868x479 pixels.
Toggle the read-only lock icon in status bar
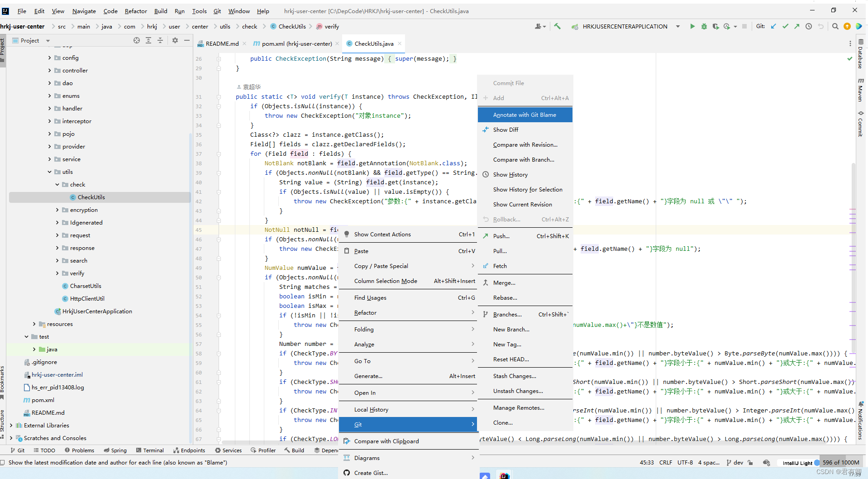[750, 463]
